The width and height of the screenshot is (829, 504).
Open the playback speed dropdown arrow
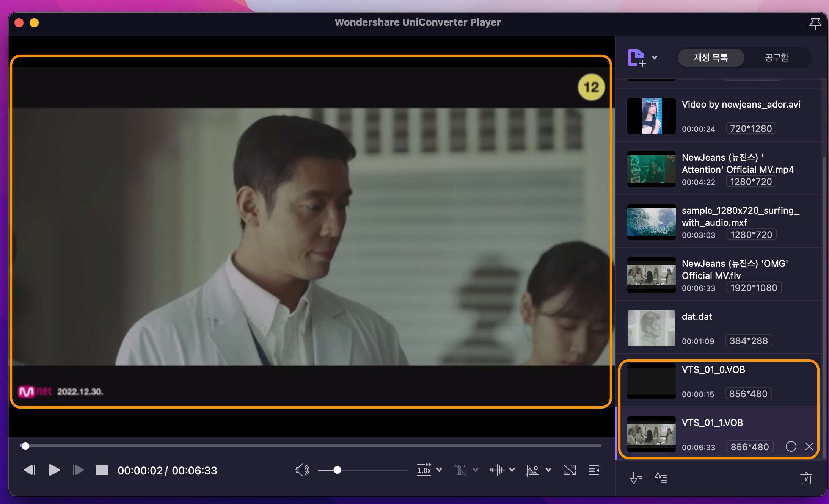(440, 470)
